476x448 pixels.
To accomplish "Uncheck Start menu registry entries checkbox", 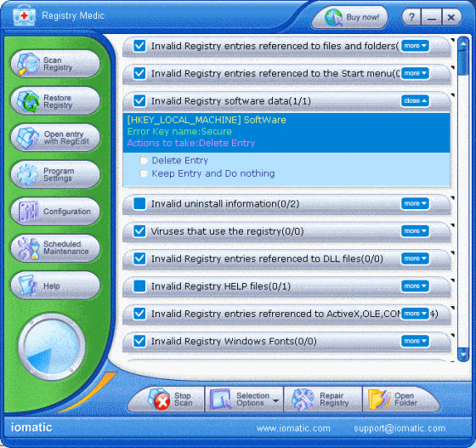I will tap(139, 73).
